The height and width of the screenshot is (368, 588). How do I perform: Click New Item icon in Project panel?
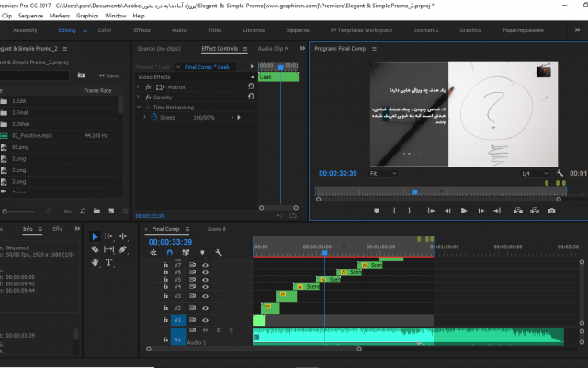(111, 211)
